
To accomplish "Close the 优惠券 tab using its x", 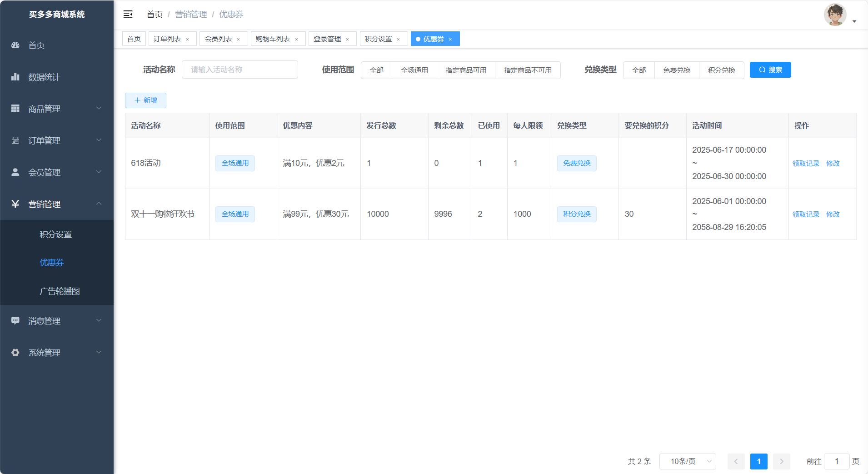I will pyautogui.click(x=450, y=40).
